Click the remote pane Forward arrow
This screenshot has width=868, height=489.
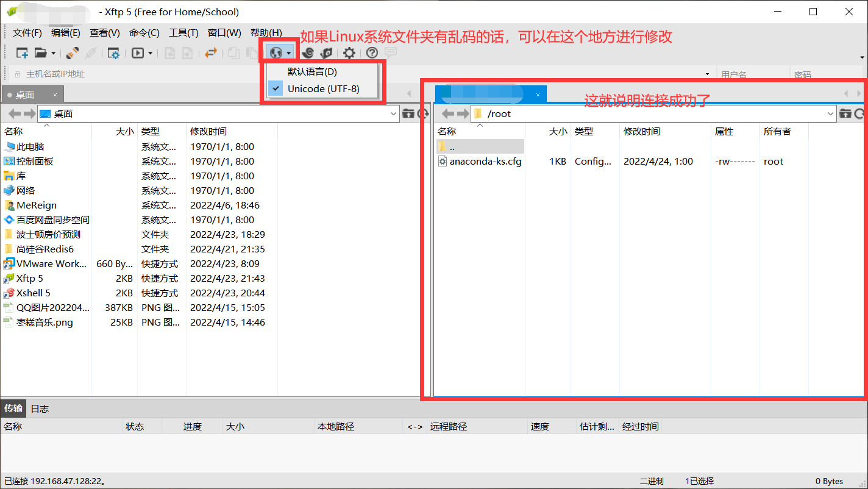coord(463,113)
